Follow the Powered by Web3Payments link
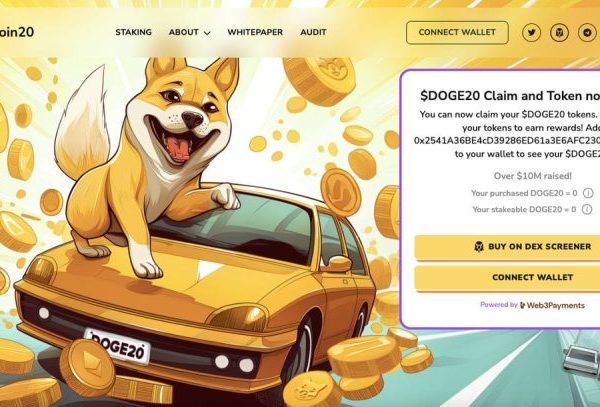 click(532, 305)
